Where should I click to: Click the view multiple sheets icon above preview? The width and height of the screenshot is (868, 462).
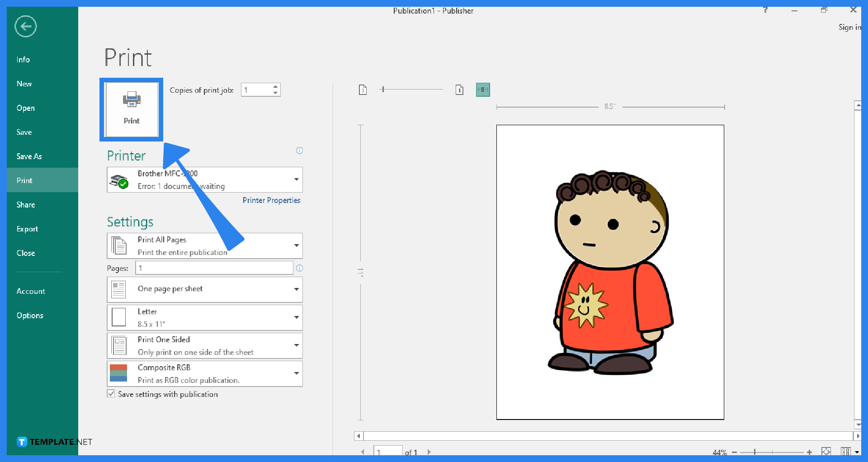point(460,90)
